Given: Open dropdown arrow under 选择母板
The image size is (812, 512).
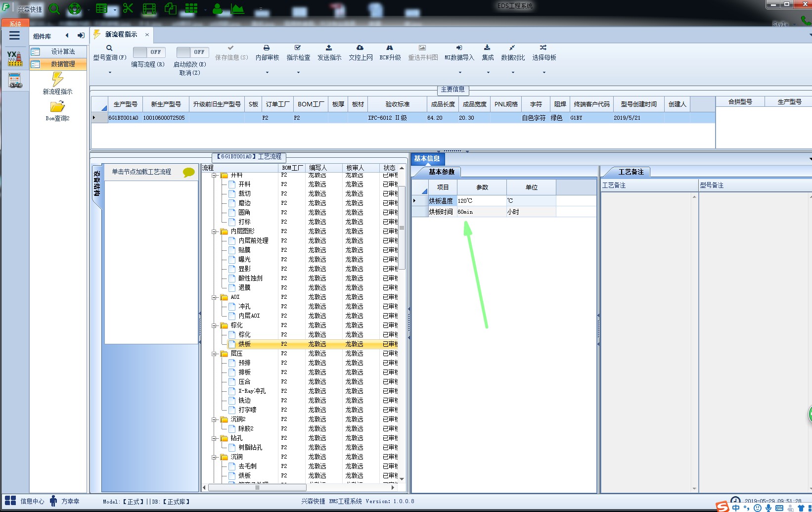Looking at the screenshot, I should coord(544,73).
